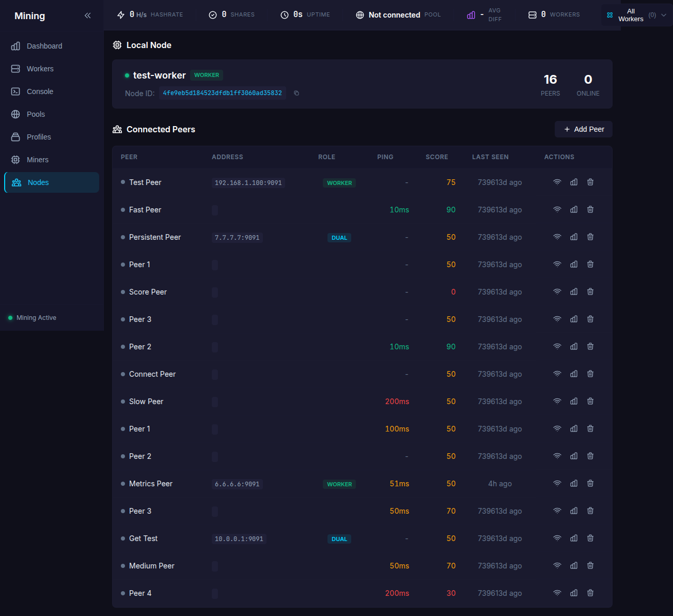Ping the Score Peer
This screenshot has width=673, height=616.
[557, 292]
